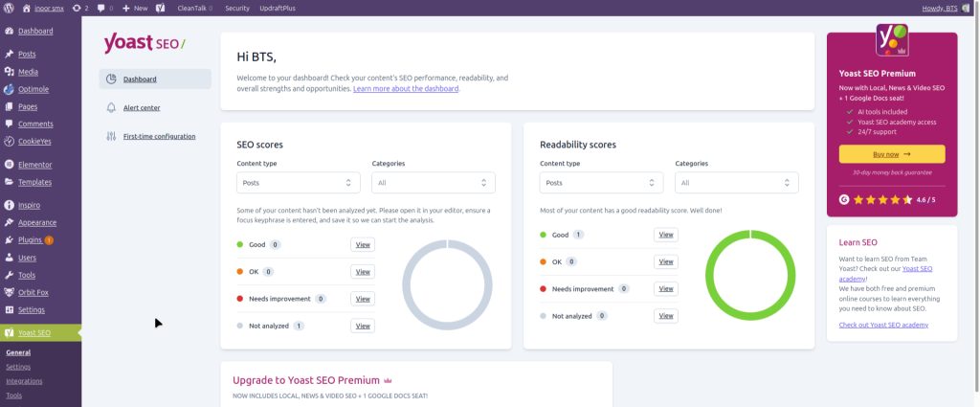The height and width of the screenshot is (407, 980).
Task: Open Settings under Yoast SEO submenu
Action: tap(18, 367)
